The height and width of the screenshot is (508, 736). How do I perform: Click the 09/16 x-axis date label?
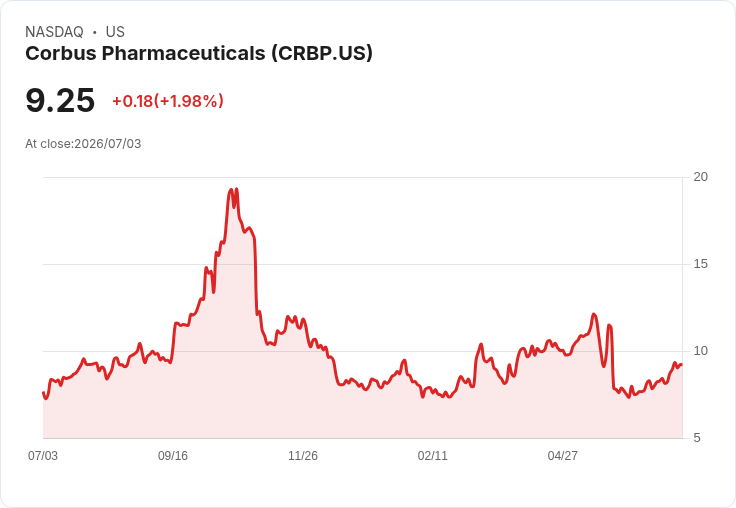(x=173, y=455)
